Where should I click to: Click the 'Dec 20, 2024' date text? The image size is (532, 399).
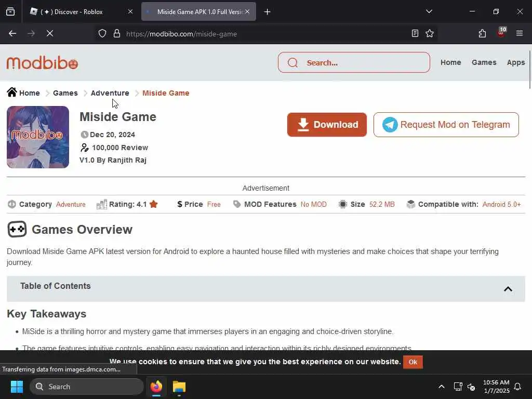112,135
